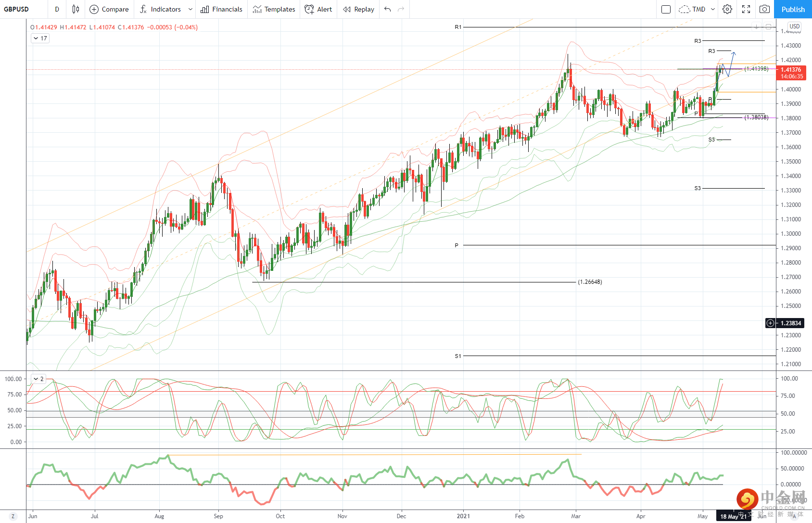Click the blue Publish button
812x523 pixels.
pos(793,9)
